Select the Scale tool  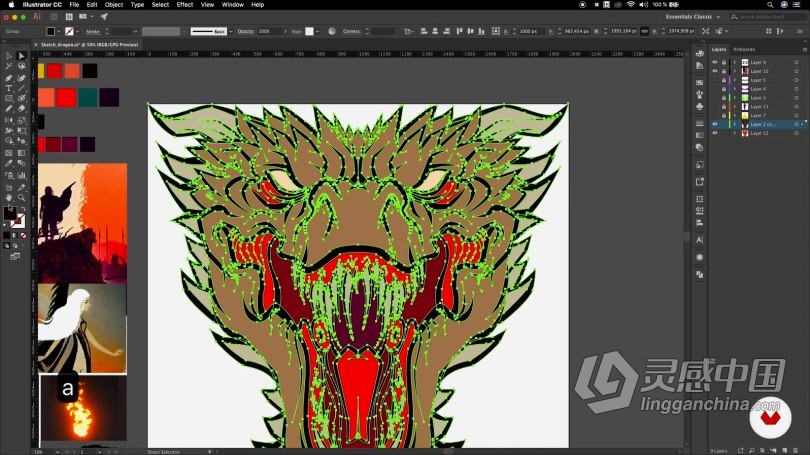(x=21, y=120)
